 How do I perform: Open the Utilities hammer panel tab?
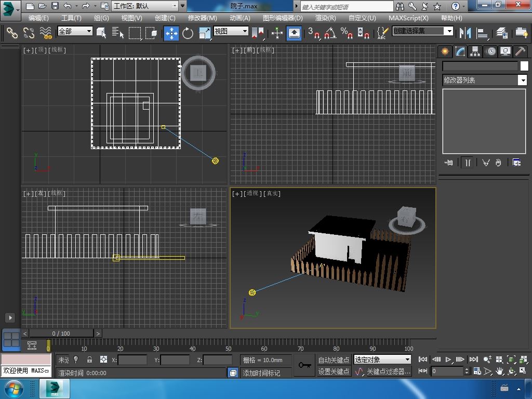tap(520, 51)
